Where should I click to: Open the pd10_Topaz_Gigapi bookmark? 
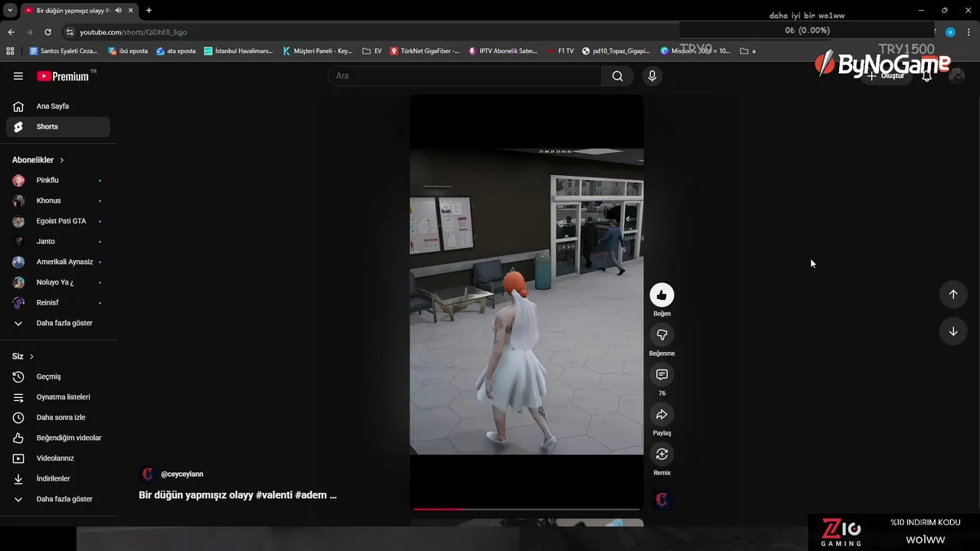616,51
